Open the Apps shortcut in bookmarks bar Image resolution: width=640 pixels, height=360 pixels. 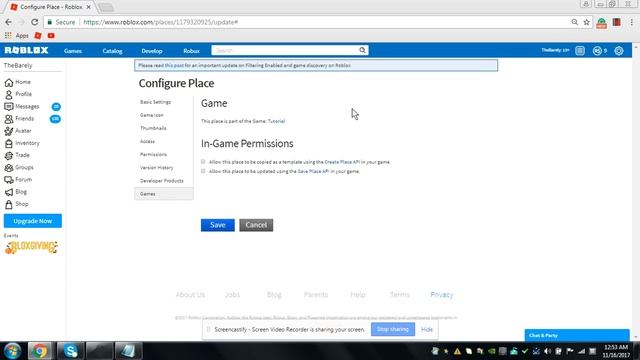[x=16, y=36]
